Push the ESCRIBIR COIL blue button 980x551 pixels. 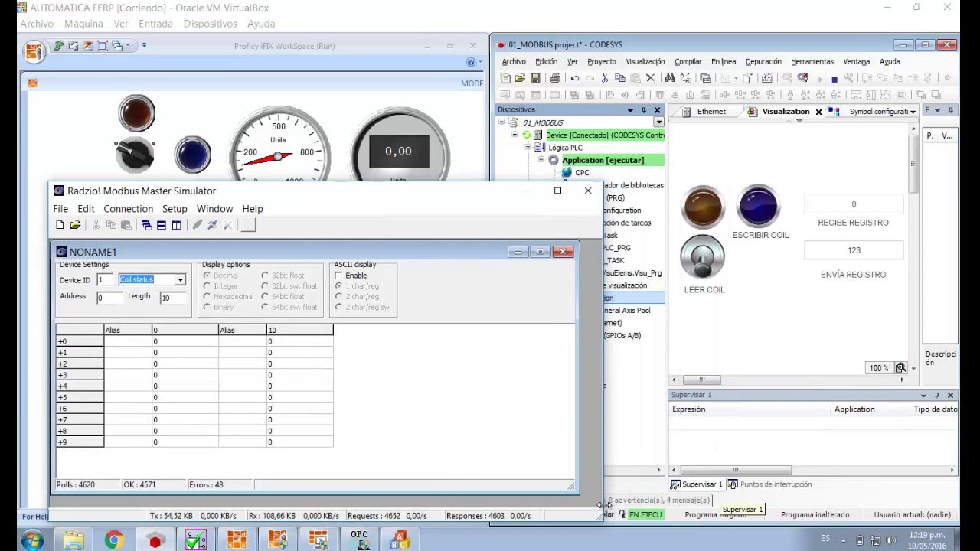pyautogui.click(x=758, y=206)
